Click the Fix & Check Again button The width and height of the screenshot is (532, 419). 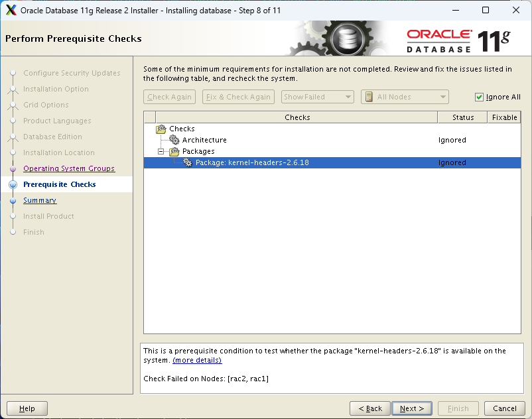pos(238,97)
